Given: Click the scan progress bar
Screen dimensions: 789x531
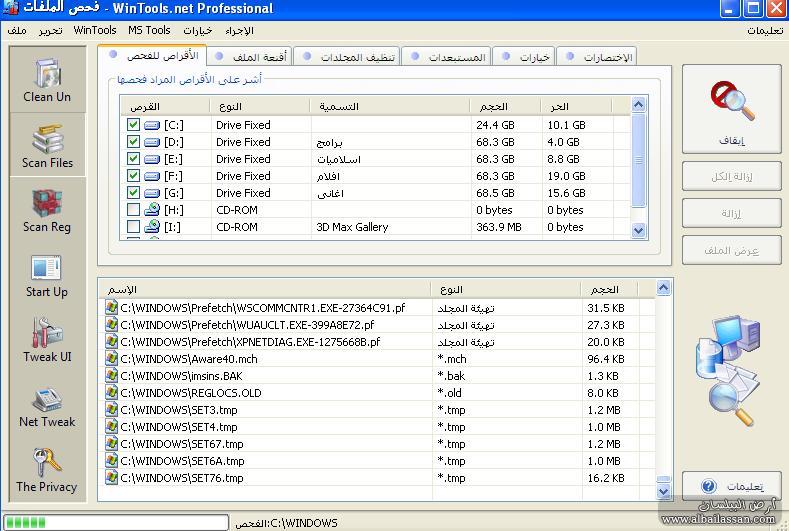Looking at the screenshot, I should [116, 522].
